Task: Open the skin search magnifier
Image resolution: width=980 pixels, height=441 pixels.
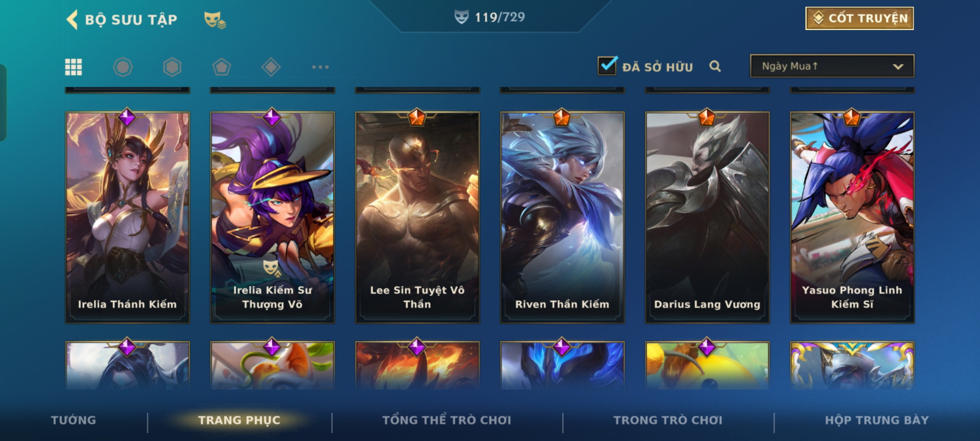Action: click(x=715, y=66)
